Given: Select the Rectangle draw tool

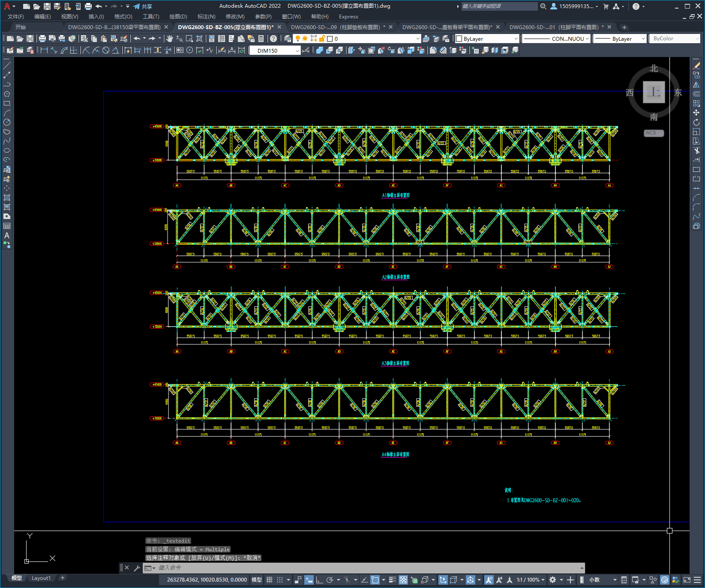Looking at the screenshot, I should pos(7,103).
